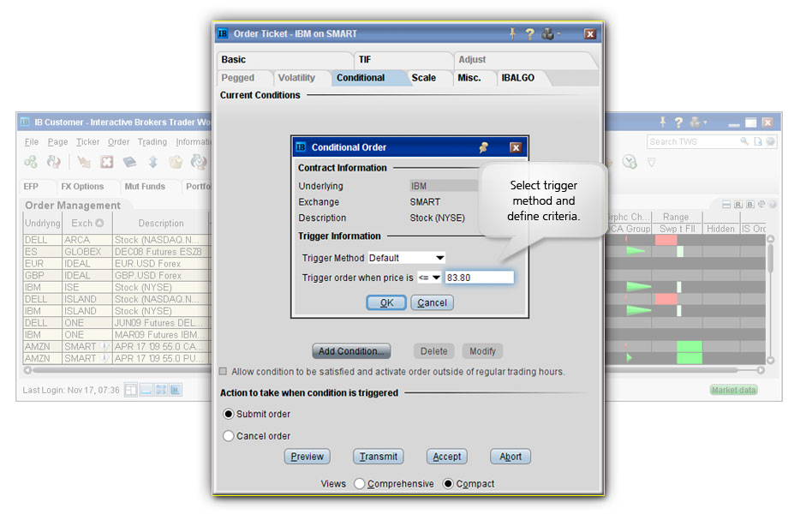Screen dimensions: 812x514
Task: Open the Ticker menu in Trader Workstation
Action: (x=87, y=142)
